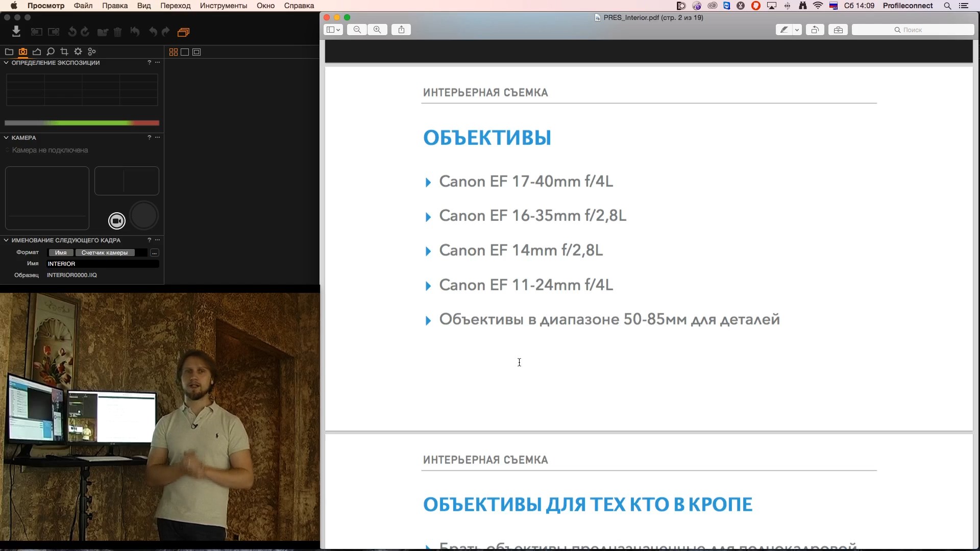Open the Окно menu
This screenshot has height=551, width=980.
265,6
